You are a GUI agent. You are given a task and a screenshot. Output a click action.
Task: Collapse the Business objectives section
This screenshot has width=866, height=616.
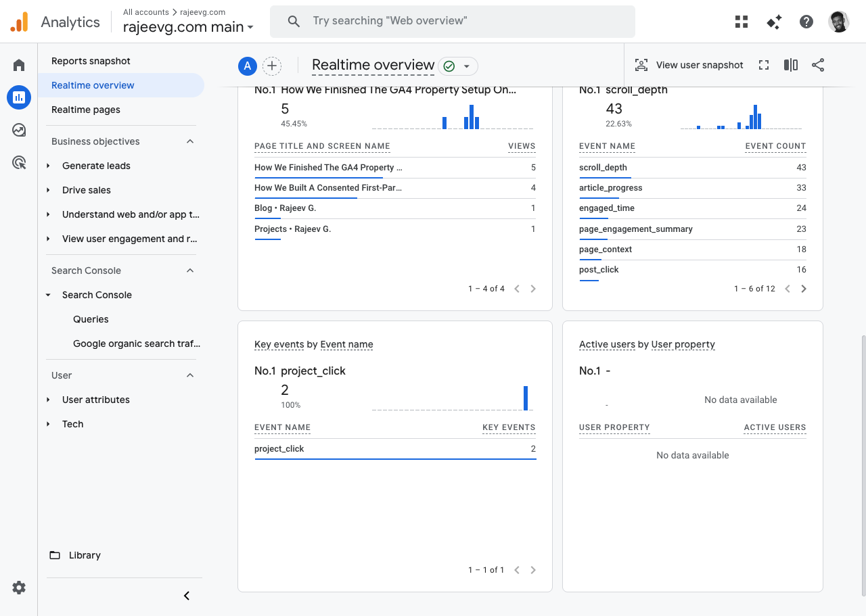[x=191, y=141]
